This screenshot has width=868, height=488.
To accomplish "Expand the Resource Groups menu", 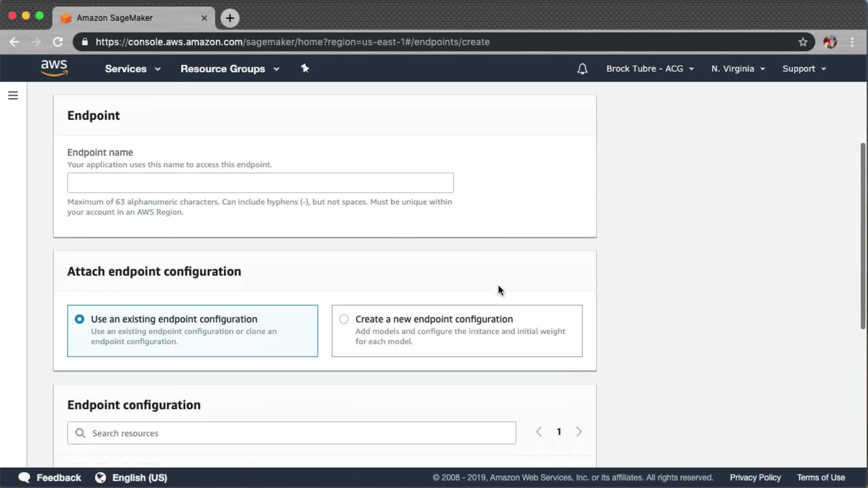I will (x=230, y=69).
